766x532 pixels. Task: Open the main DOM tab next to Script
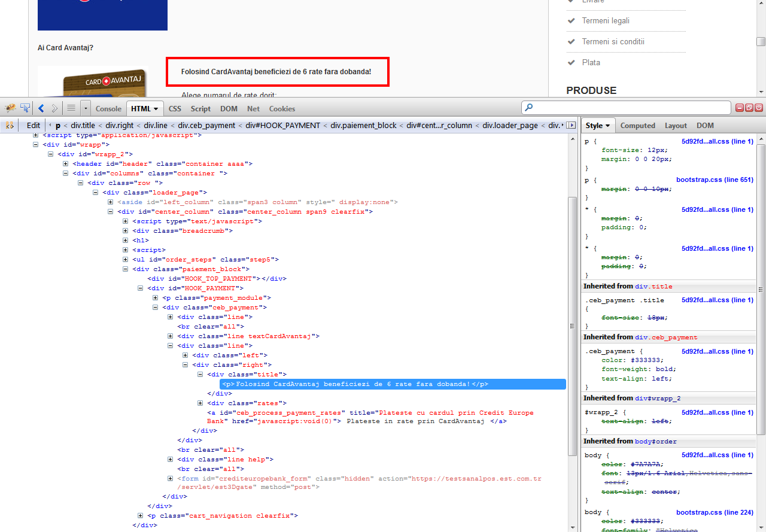tap(229, 108)
